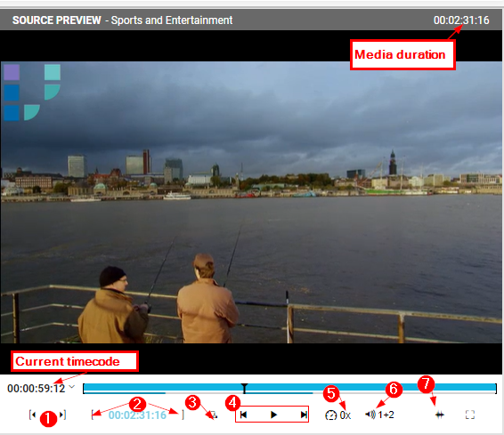The height and width of the screenshot is (435, 504).
Task: Go to mark-out point icon
Action: point(63,415)
